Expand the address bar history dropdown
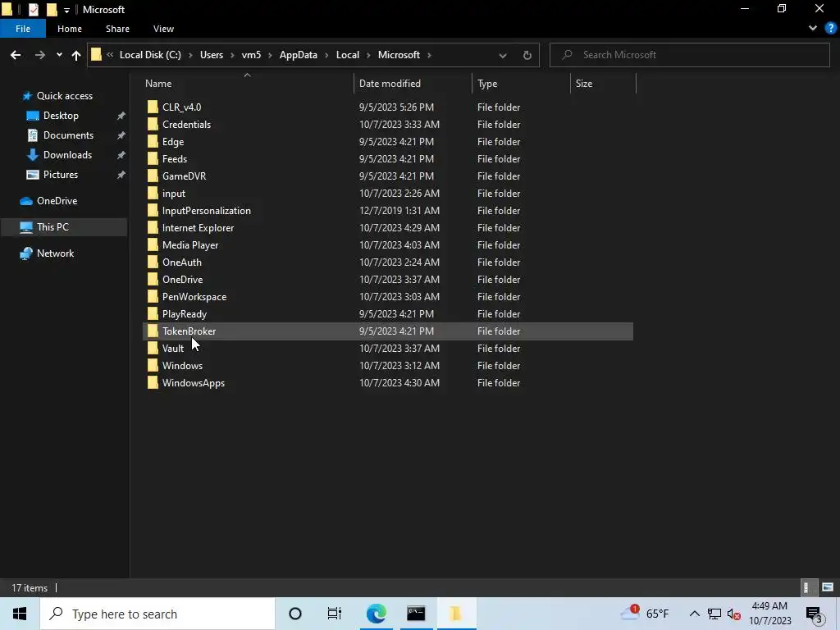 (x=503, y=55)
